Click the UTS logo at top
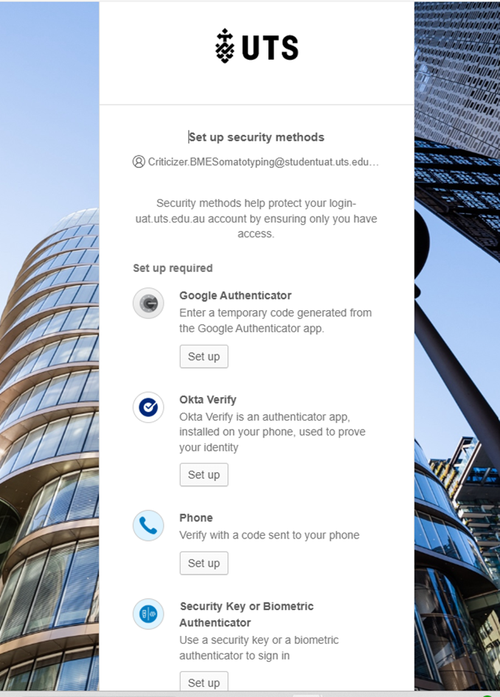This screenshot has height=697, width=500. click(257, 46)
